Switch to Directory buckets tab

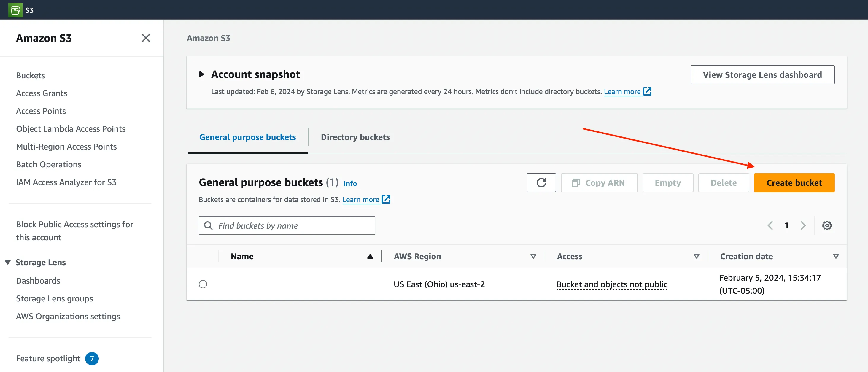coord(355,137)
